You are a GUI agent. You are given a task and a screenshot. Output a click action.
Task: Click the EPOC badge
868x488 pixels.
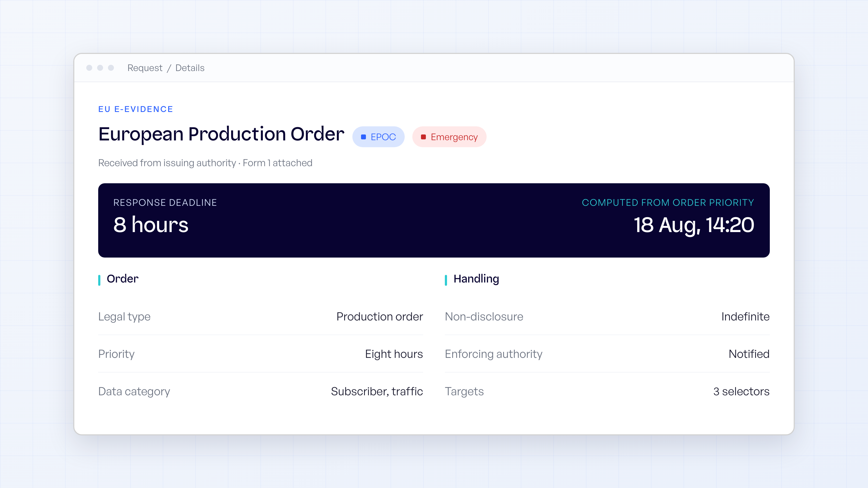click(x=378, y=137)
